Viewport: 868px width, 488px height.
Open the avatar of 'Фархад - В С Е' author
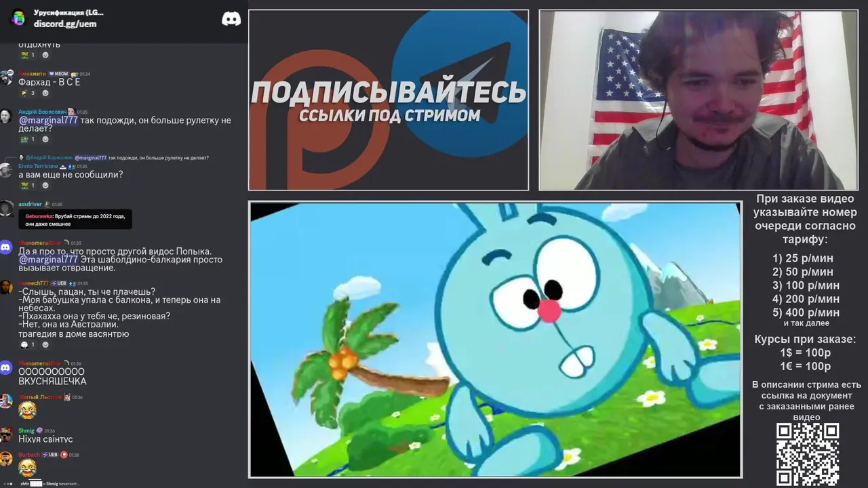point(6,78)
